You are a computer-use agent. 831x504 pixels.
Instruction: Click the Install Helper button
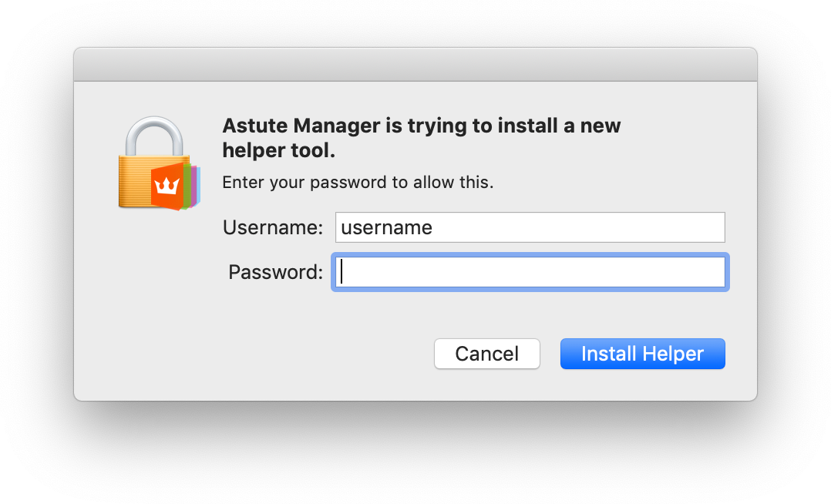click(642, 354)
